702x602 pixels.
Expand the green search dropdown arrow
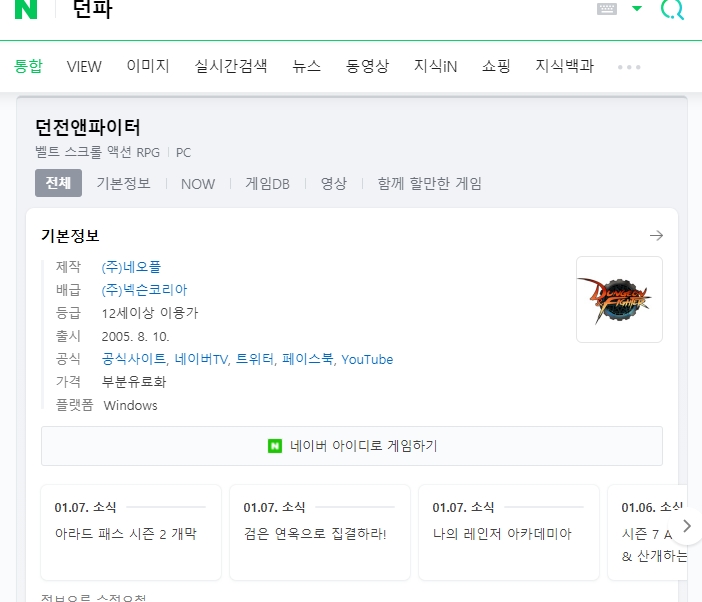[x=637, y=8]
